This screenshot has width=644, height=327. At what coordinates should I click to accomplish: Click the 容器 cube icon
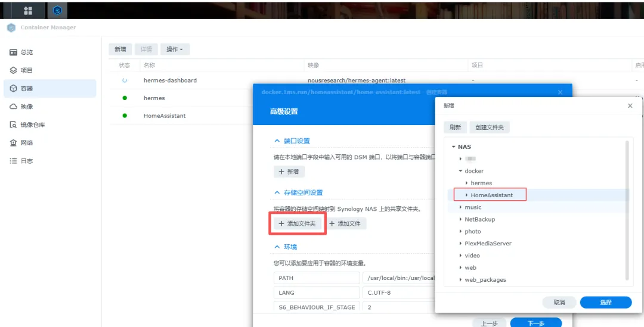pos(13,88)
